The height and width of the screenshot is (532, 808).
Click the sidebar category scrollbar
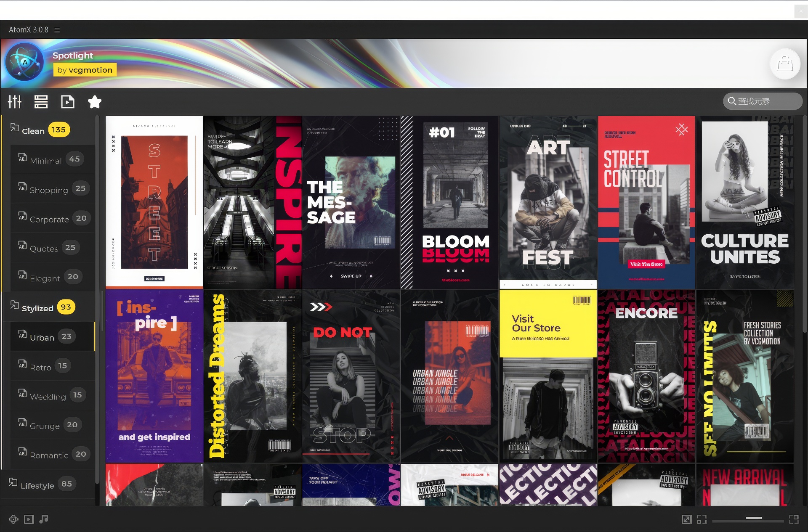(x=98, y=299)
